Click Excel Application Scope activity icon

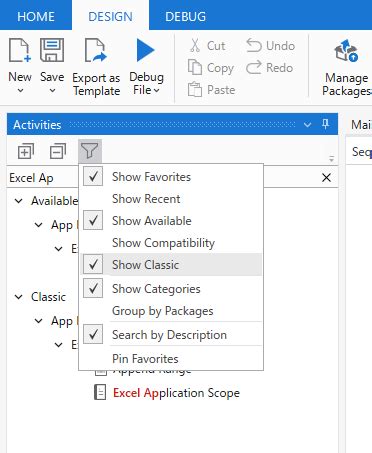[x=100, y=392]
